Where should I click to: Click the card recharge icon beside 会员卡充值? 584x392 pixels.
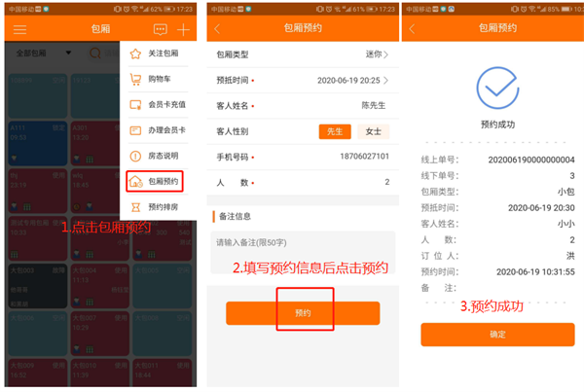[x=135, y=105]
